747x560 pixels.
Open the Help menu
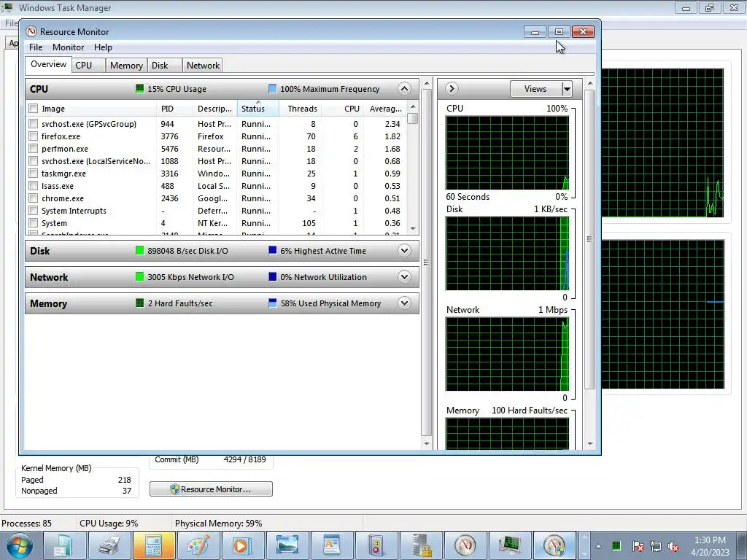click(103, 47)
